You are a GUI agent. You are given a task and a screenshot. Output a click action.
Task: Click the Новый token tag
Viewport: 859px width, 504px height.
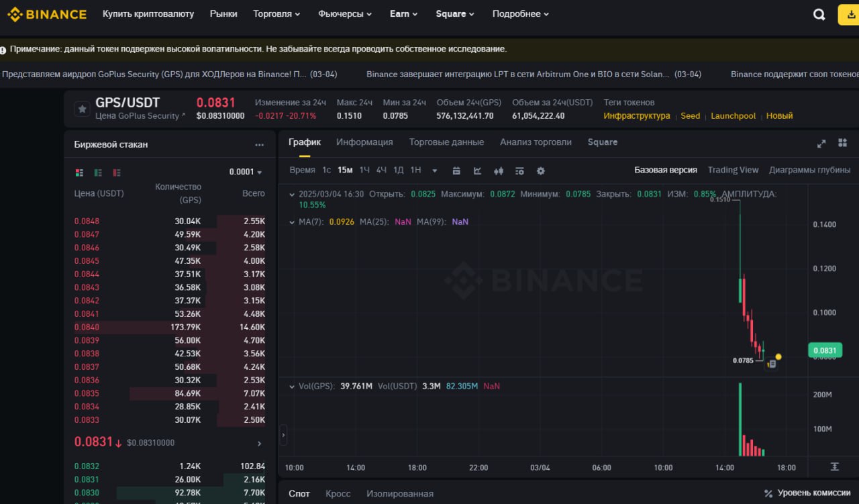click(x=779, y=115)
